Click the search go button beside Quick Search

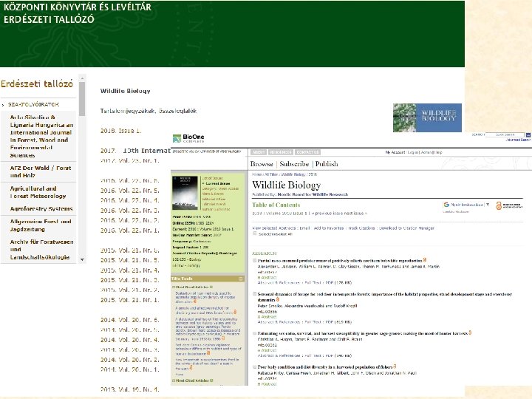[528, 134]
